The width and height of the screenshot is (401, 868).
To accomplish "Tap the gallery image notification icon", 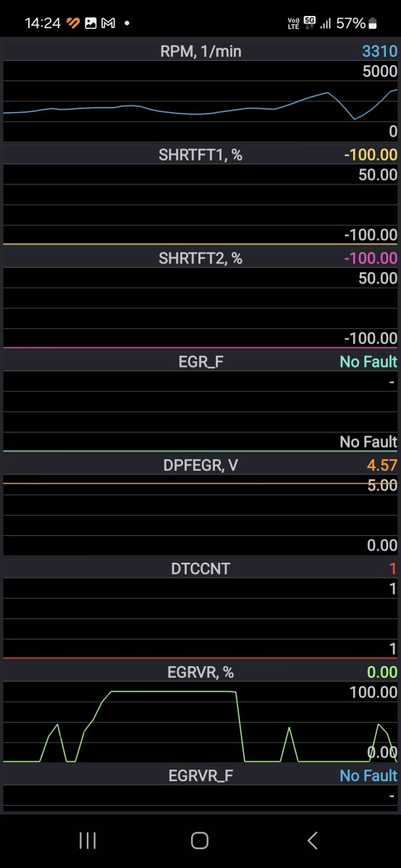I will click(91, 23).
